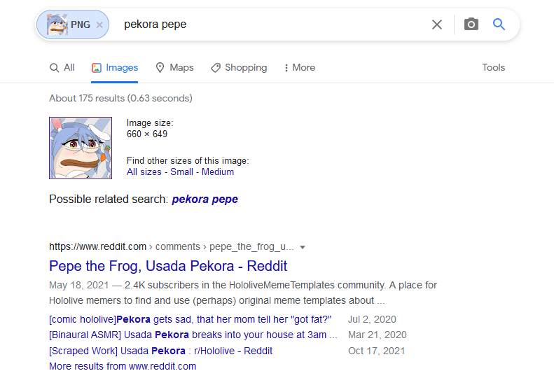Click the PNG chip thumbnail image
This screenshot has width=554, height=392.
[57, 25]
